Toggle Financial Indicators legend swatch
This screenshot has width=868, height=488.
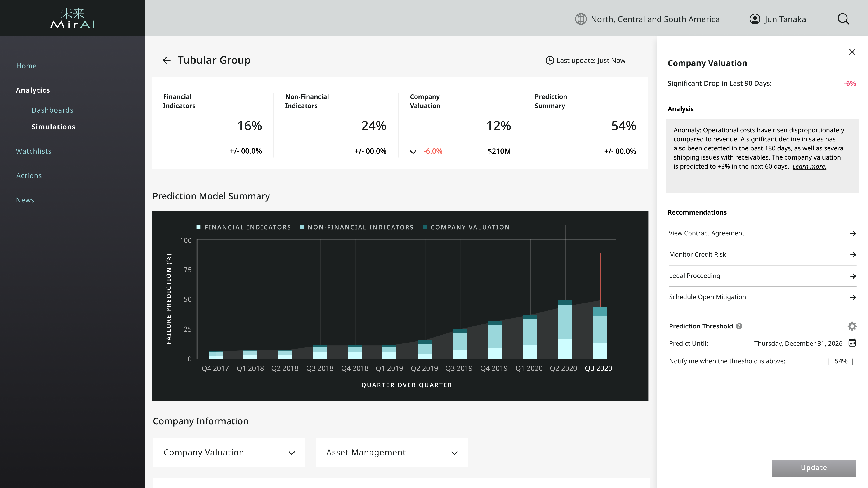click(199, 227)
